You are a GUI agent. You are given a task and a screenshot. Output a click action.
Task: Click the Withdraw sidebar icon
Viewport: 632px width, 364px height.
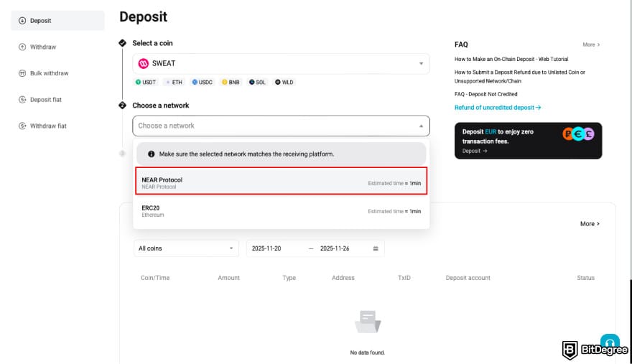point(22,47)
